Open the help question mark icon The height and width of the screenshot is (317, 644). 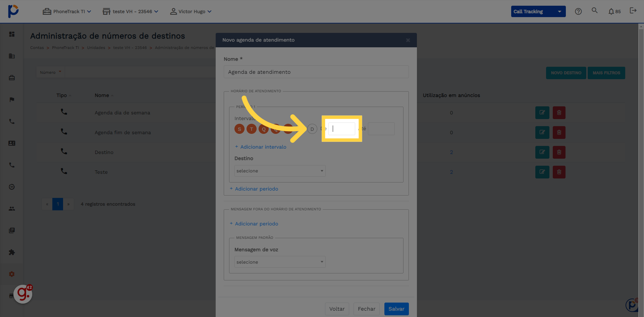click(578, 11)
